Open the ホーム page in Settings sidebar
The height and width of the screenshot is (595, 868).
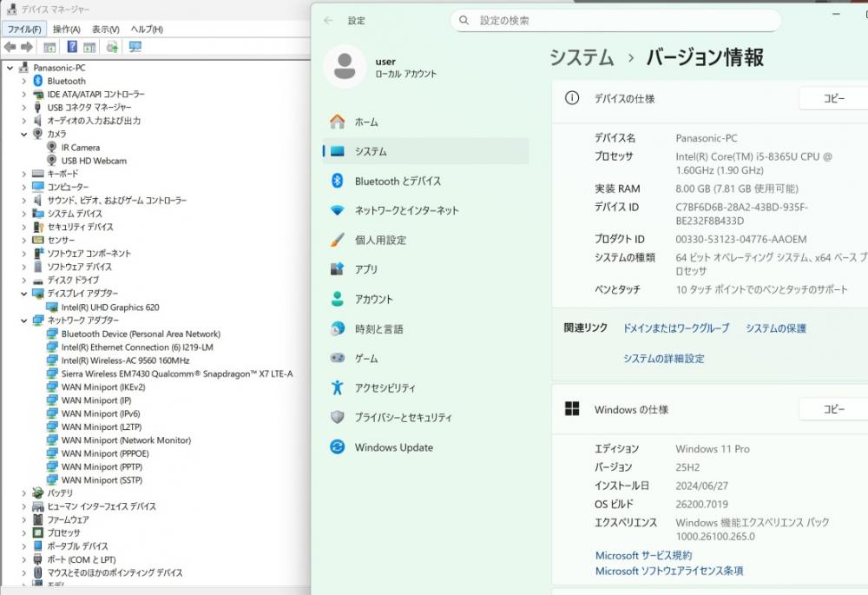click(425, 122)
